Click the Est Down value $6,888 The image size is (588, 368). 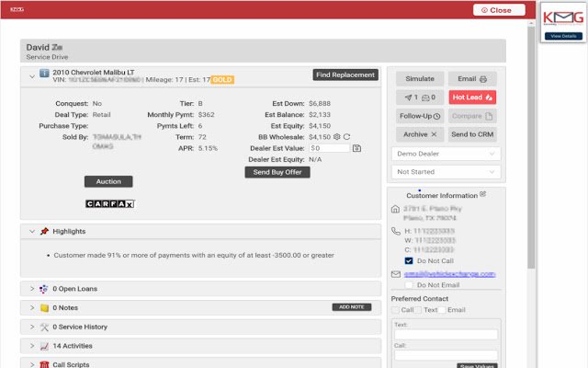[320, 103]
